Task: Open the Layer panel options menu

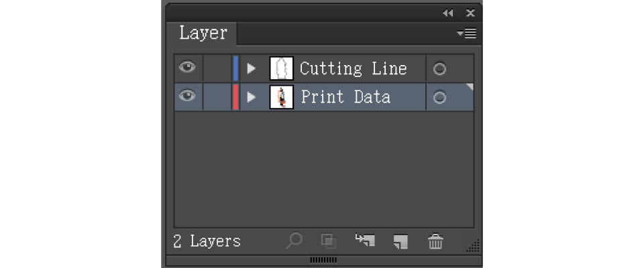Action: [x=467, y=33]
